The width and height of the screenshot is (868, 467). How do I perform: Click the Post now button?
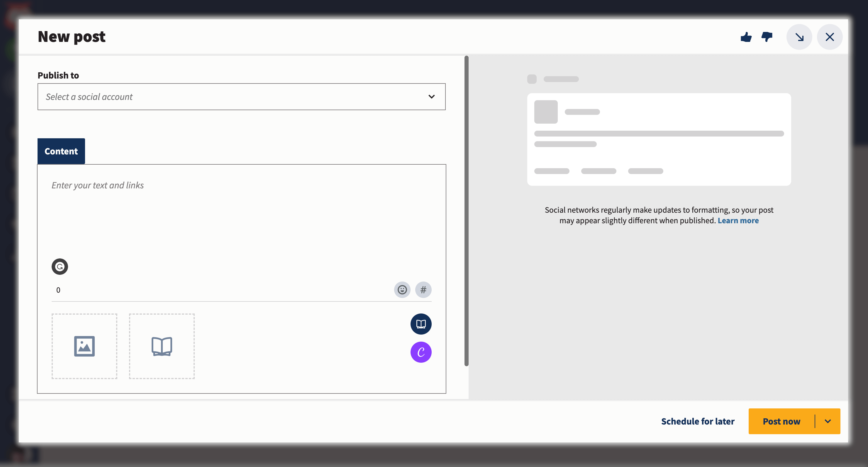point(782,421)
